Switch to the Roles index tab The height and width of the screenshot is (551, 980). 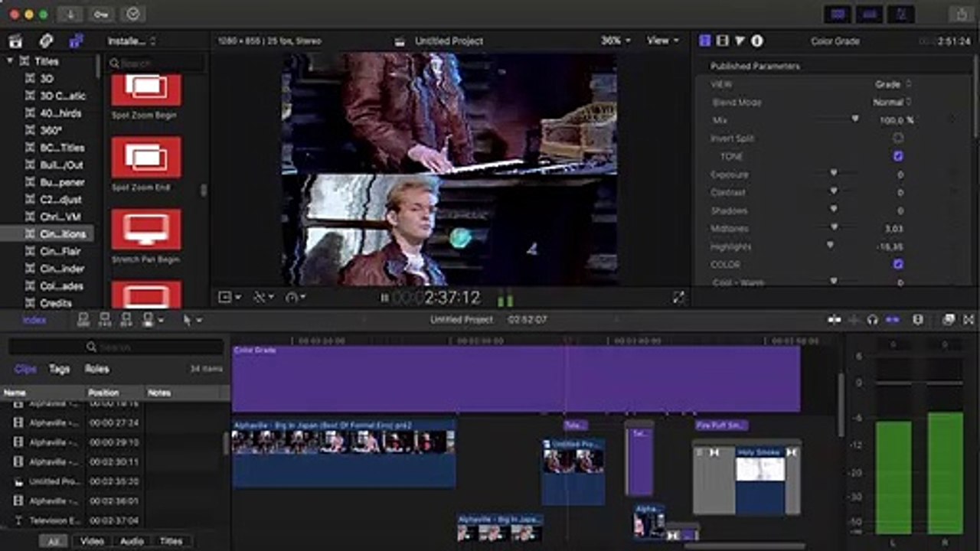tap(96, 369)
